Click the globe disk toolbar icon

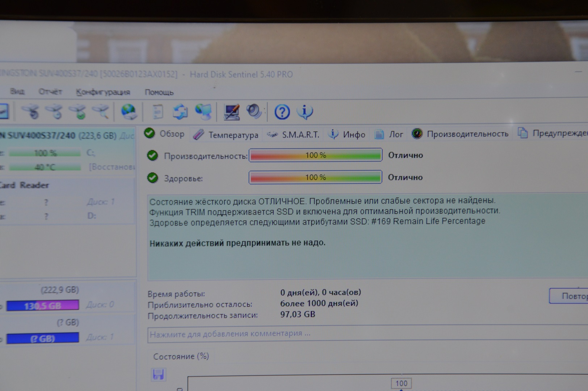pyautogui.click(x=129, y=112)
